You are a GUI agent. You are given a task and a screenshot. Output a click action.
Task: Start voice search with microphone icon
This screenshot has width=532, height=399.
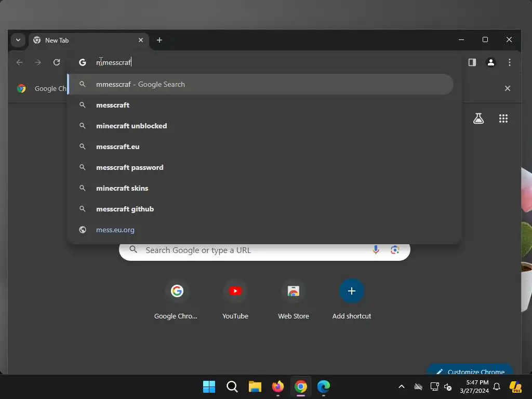(376, 250)
